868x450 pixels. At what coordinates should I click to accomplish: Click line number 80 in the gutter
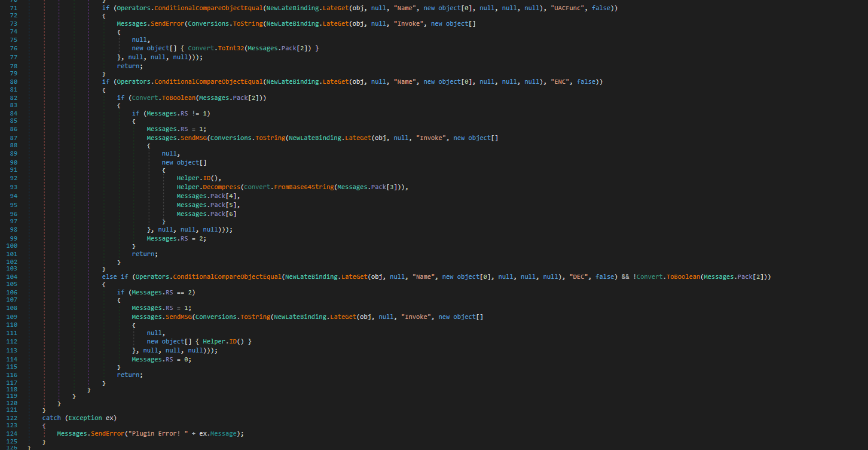(13, 81)
